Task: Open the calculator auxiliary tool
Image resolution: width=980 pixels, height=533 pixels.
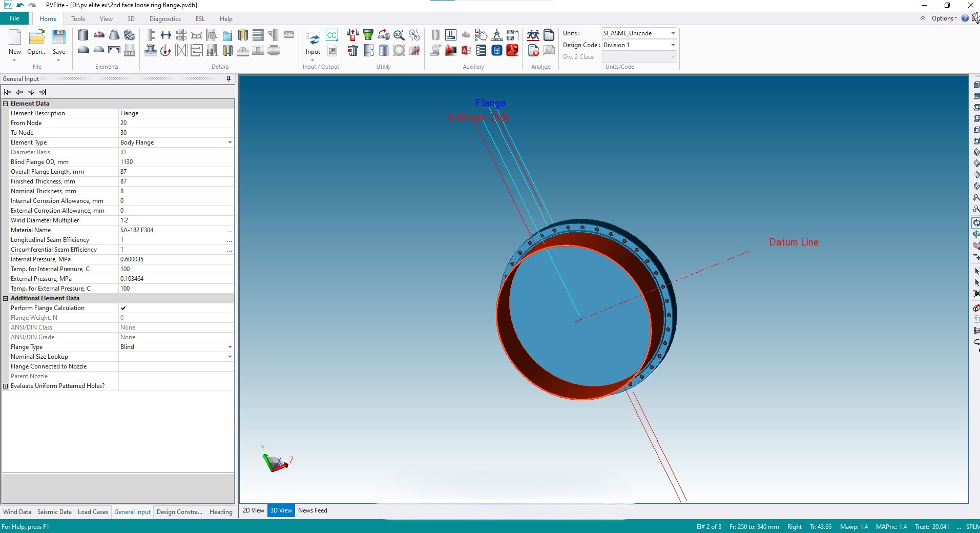Action: [x=496, y=50]
